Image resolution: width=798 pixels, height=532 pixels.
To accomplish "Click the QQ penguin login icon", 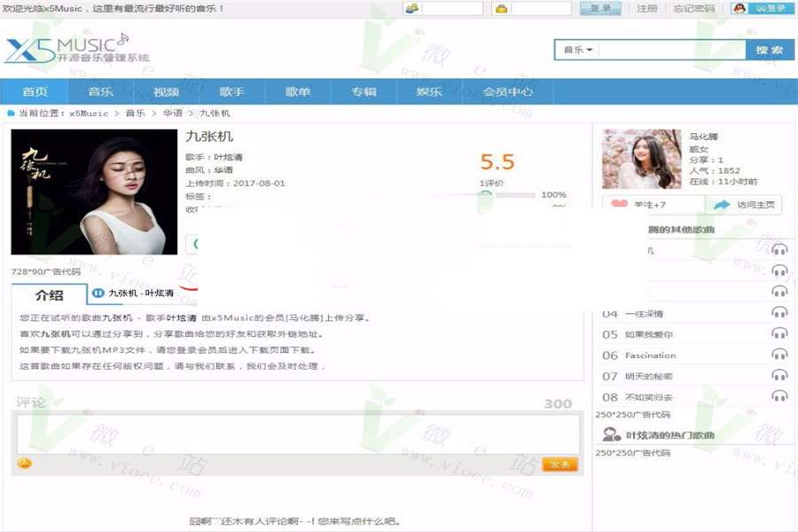I will (739, 8).
